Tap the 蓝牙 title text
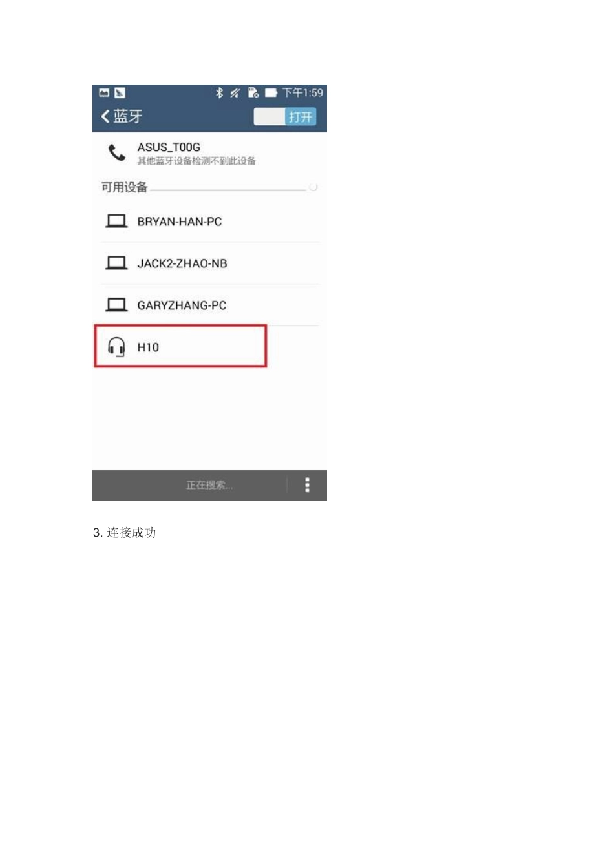 point(128,116)
